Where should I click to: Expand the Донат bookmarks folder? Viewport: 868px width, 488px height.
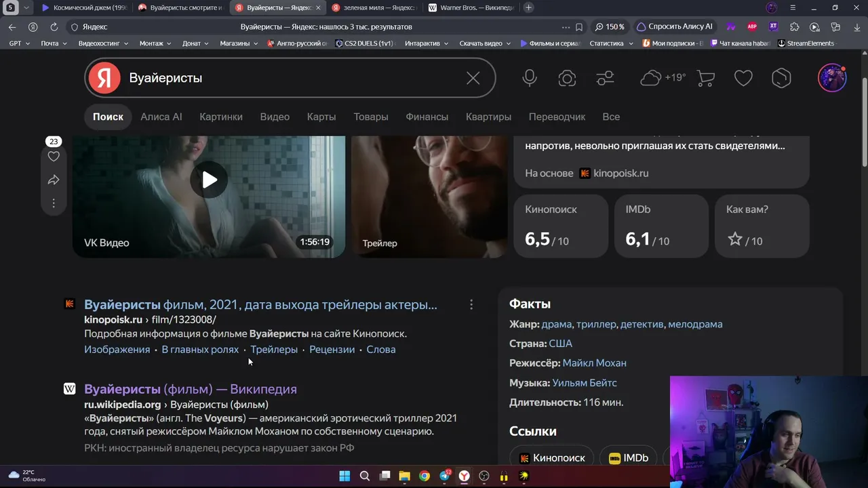tap(196, 43)
